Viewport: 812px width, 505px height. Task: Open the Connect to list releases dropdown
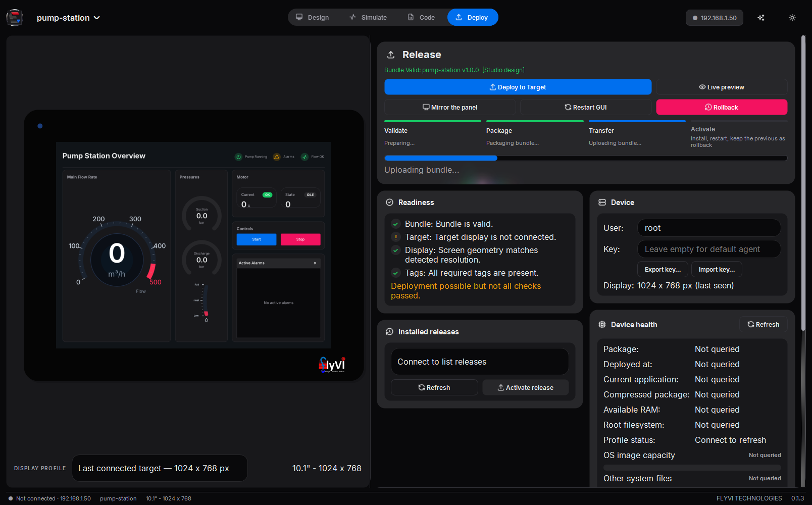[480, 362]
